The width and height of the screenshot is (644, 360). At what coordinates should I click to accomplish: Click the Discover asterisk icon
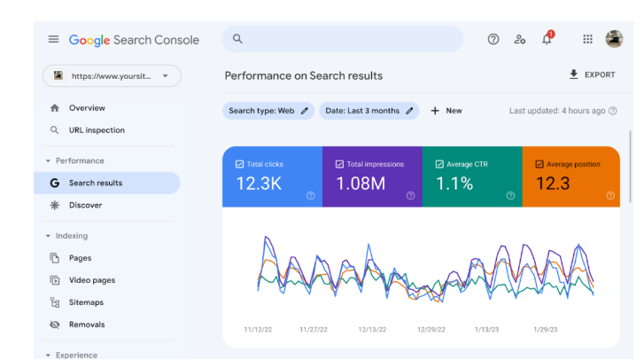(55, 205)
